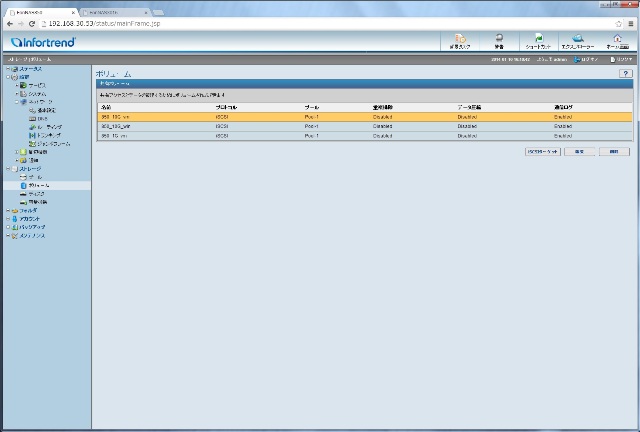Expand the Folder tree node

coord(7,210)
